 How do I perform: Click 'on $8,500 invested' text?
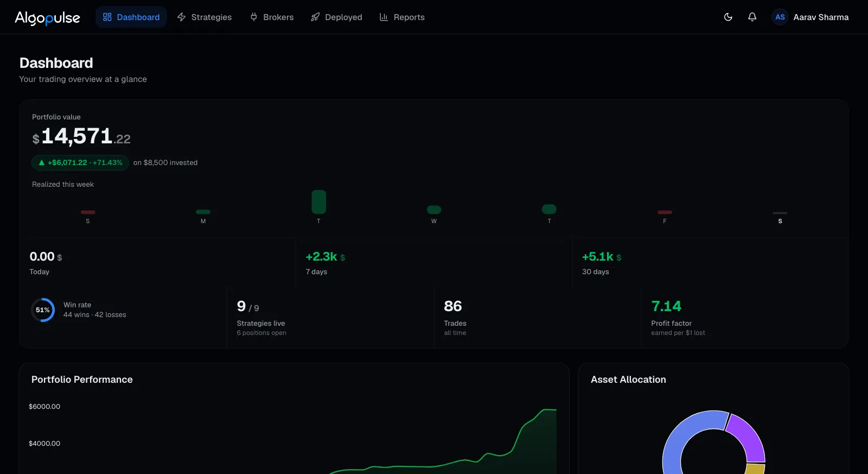[165, 162]
